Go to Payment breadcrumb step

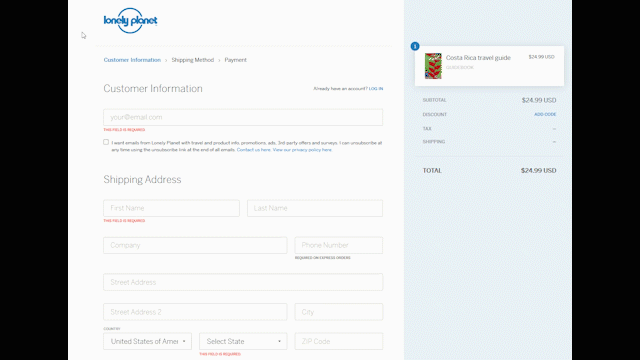(236, 60)
